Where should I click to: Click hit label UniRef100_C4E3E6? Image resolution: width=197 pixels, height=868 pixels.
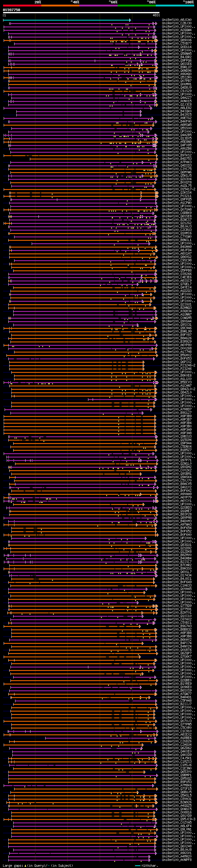click(x=177, y=277)
